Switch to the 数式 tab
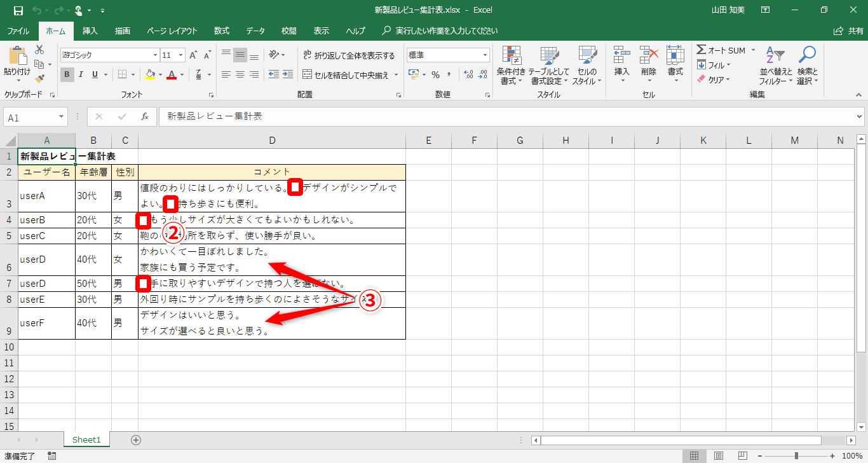Screen dimensions: 868x463 pos(222,31)
